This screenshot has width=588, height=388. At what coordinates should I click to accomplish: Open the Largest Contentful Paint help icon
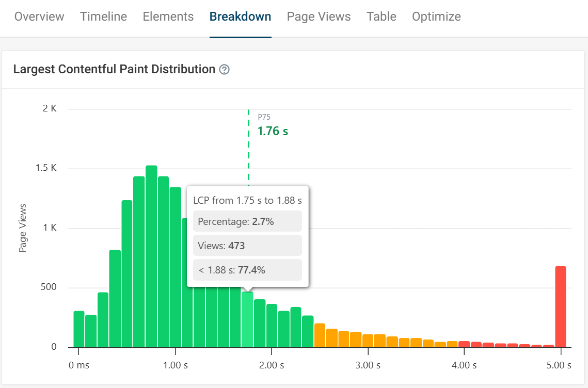(225, 69)
